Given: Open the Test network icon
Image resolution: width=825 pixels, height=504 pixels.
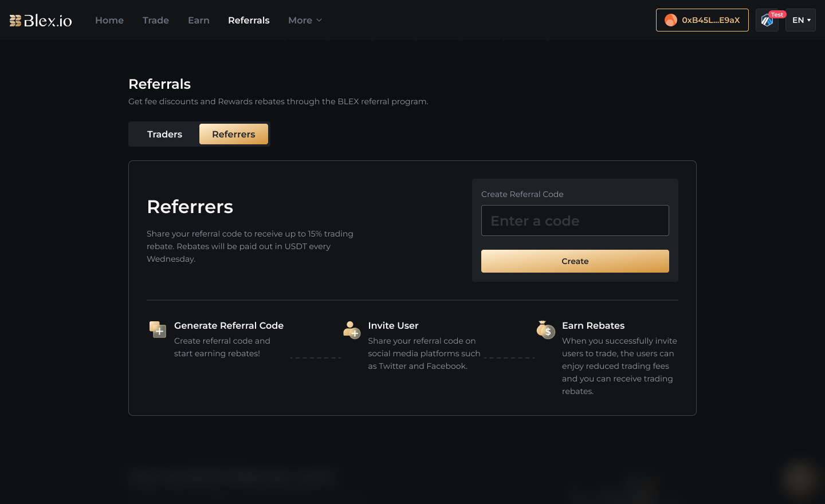Looking at the screenshot, I should click(767, 21).
